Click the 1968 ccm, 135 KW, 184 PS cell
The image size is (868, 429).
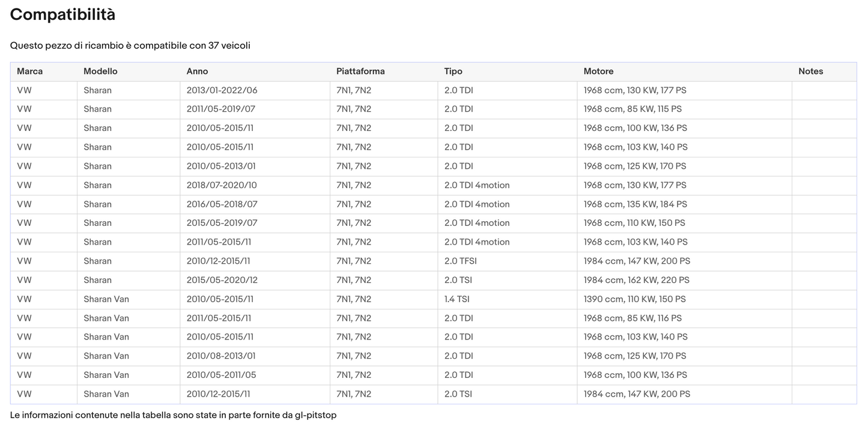[x=635, y=204]
